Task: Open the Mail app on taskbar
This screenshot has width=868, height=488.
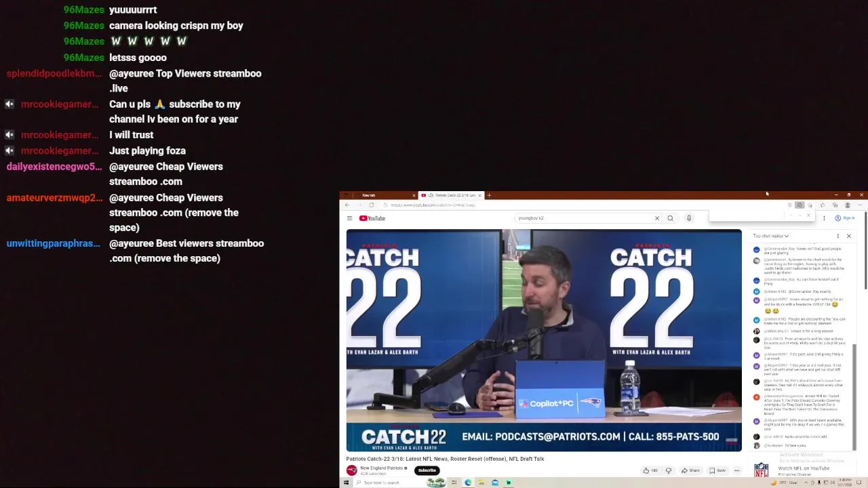Action: point(495,483)
